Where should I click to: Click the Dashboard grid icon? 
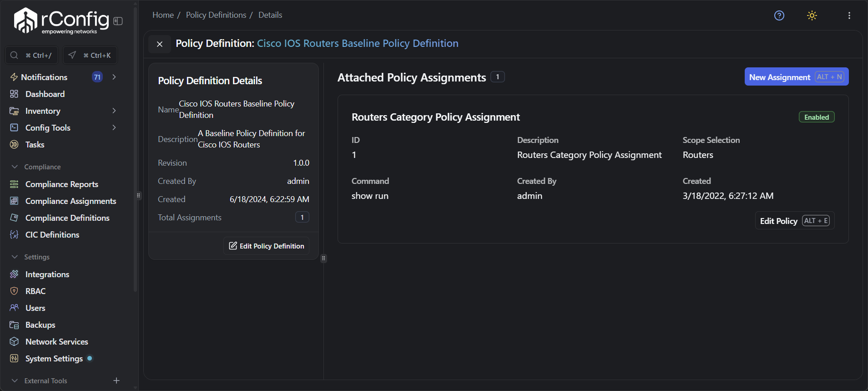14,94
